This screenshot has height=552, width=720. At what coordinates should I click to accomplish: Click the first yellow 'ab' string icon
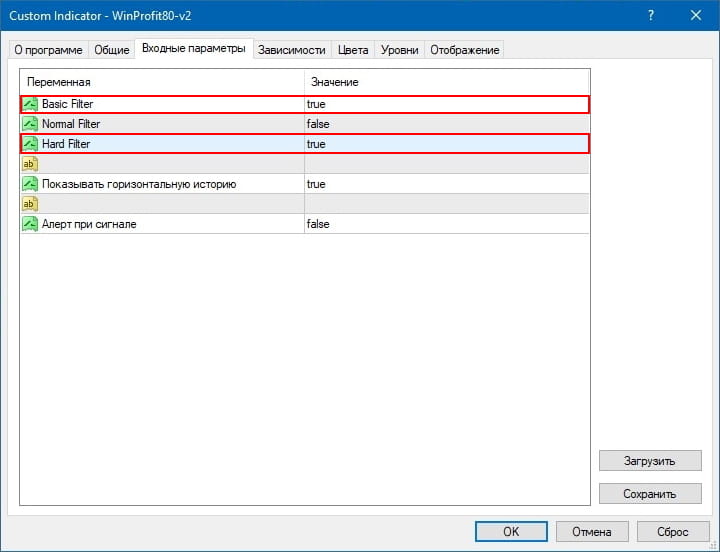coord(30,164)
